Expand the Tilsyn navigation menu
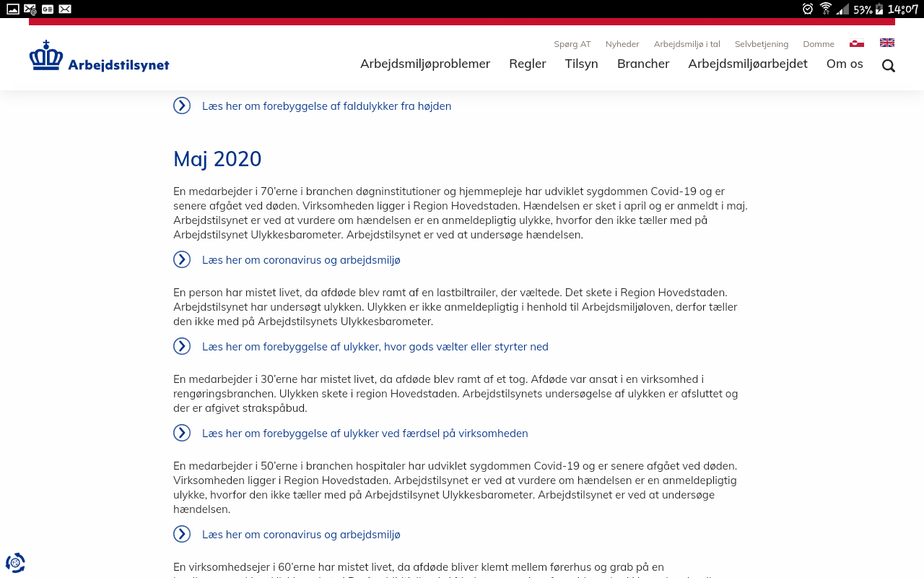 [x=581, y=64]
